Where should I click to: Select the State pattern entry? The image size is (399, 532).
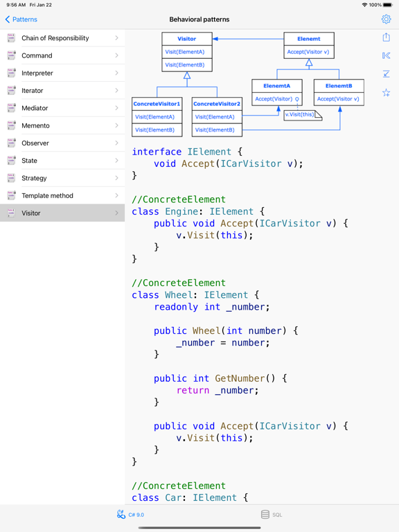click(x=62, y=161)
